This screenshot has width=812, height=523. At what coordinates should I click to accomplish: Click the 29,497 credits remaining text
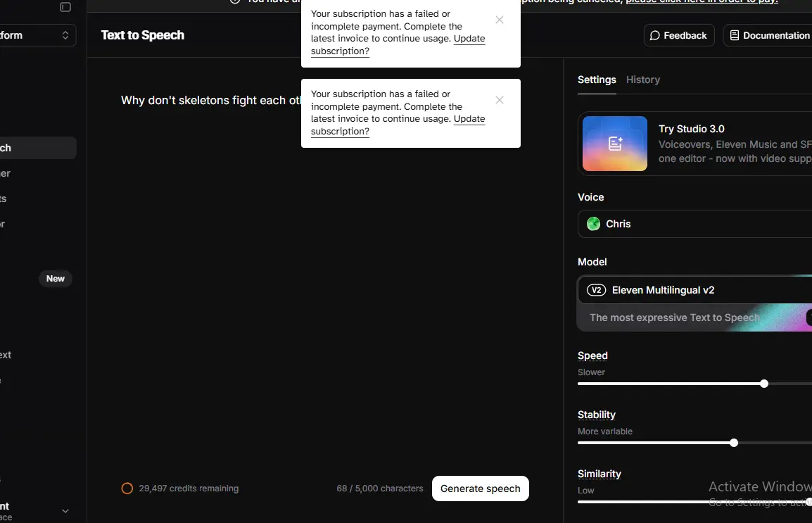click(189, 489)
